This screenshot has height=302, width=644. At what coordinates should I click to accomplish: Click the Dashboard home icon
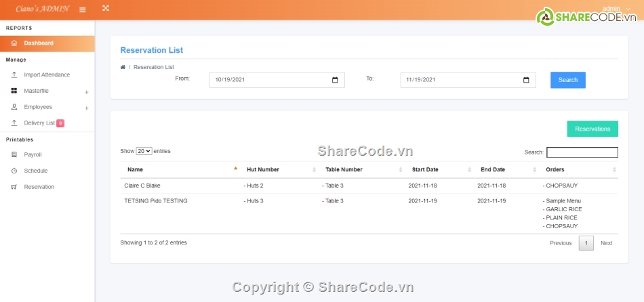14,43
